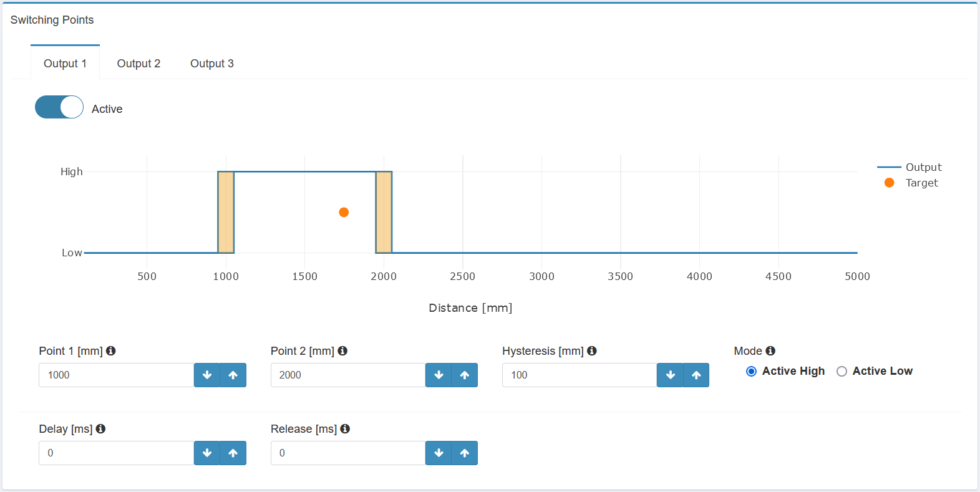980x492 pixels.
Task: Select the Active High radio button
Action: [x=752, y=372]
